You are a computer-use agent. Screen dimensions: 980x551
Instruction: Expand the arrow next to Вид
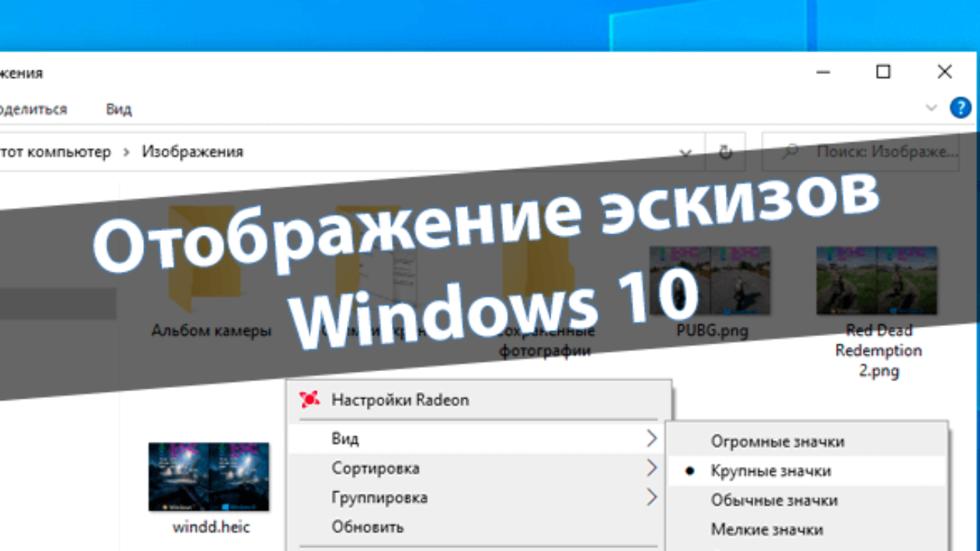pyautogui.click(x=652, y=439)
